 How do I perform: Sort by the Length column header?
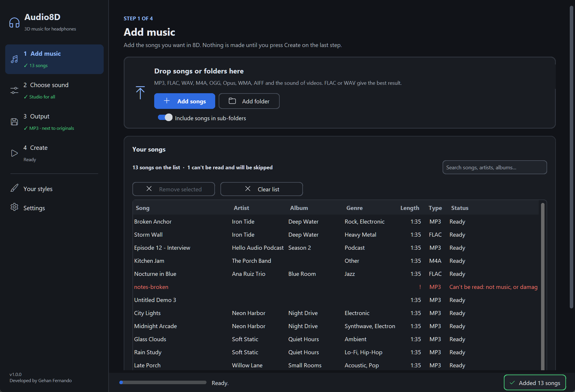coord(410,208)
